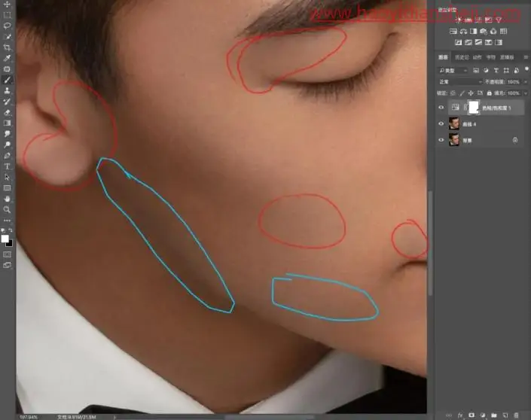Select the Hand tool
The width and height of the screenshot is (531, 420).
(7, 199)
